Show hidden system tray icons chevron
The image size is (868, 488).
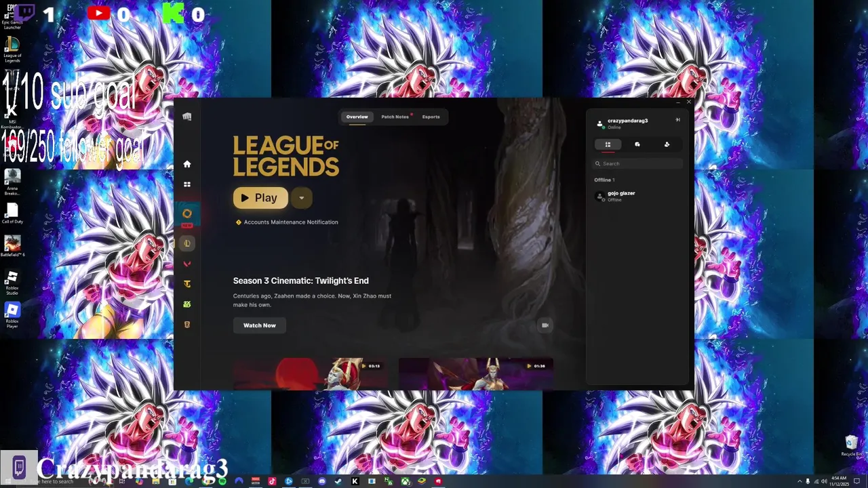[800, 481]
